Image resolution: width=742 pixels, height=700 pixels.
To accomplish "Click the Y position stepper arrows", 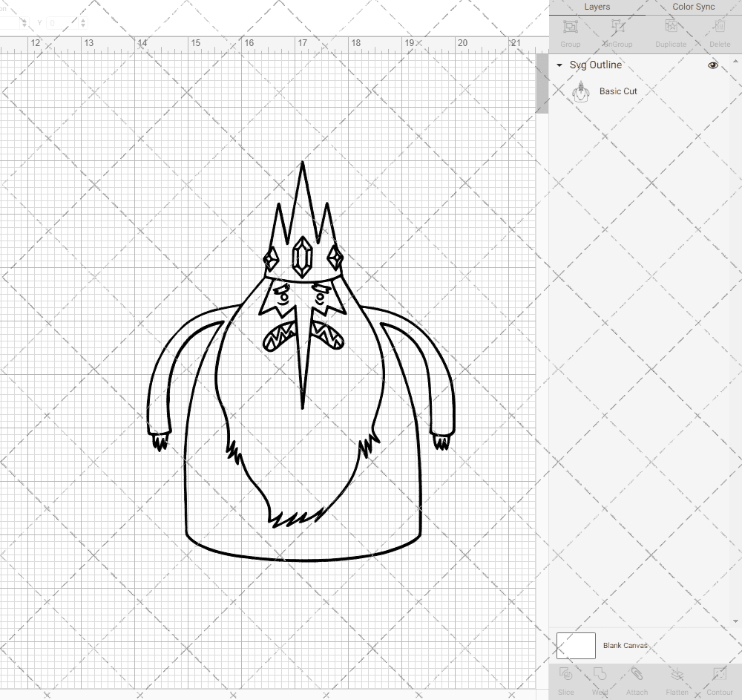I will point(82,24).
